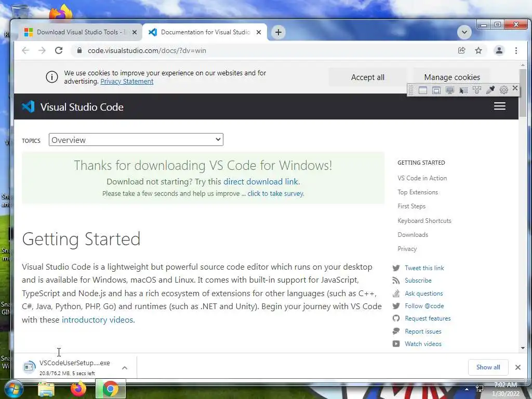Click Accept all cookies button

(x=367, y=77)
